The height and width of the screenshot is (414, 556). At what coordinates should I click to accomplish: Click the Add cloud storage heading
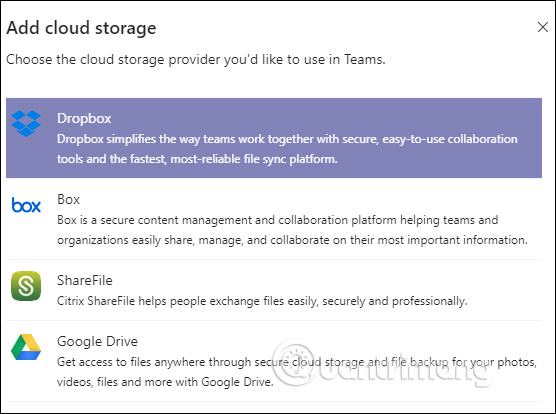tap(81, 28)
